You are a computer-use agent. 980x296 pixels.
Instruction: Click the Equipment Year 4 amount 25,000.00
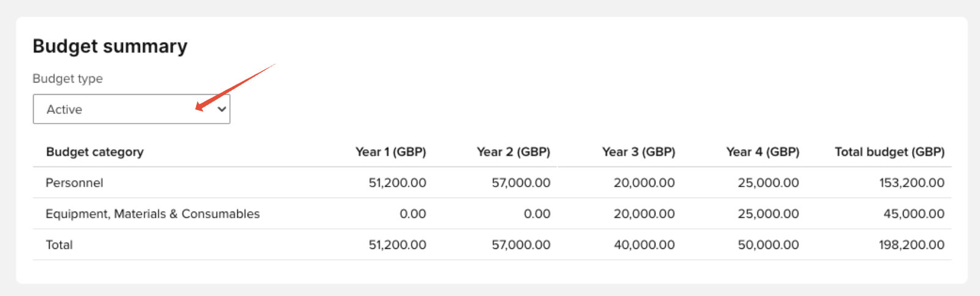[x=768, y=214]
